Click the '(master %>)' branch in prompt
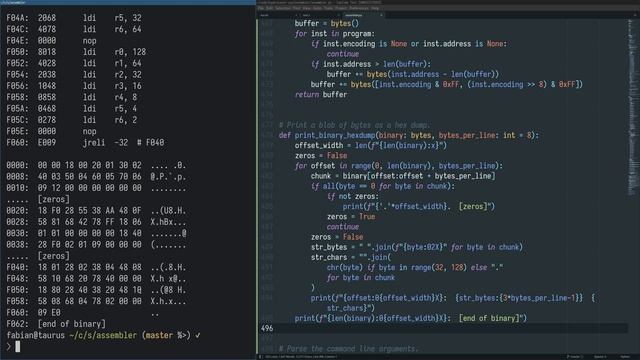The image size is (640, 360). (x=166, y=335)
